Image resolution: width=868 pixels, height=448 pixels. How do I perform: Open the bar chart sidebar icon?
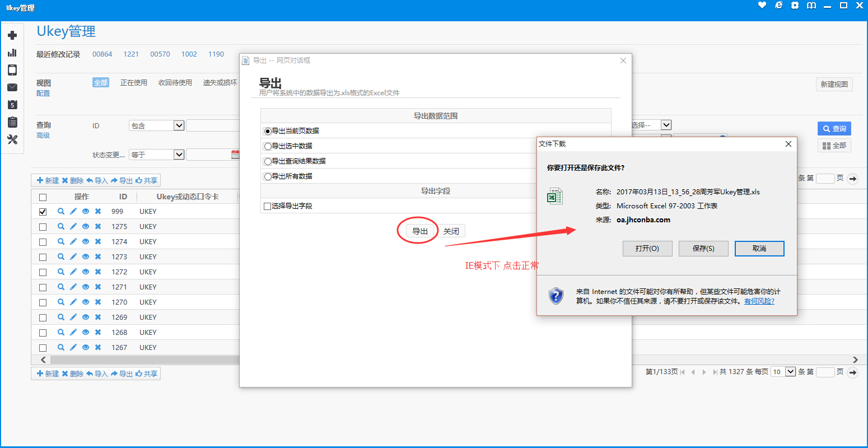coord(12,53)
